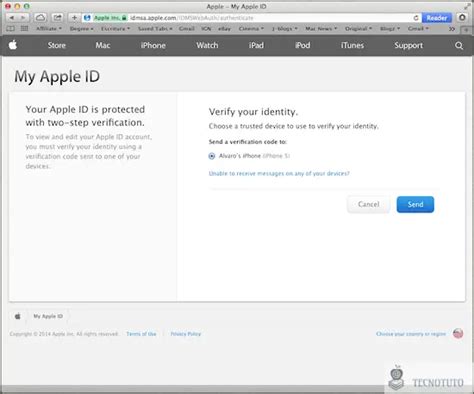Open Terms of Use footer link

point(141,334)
